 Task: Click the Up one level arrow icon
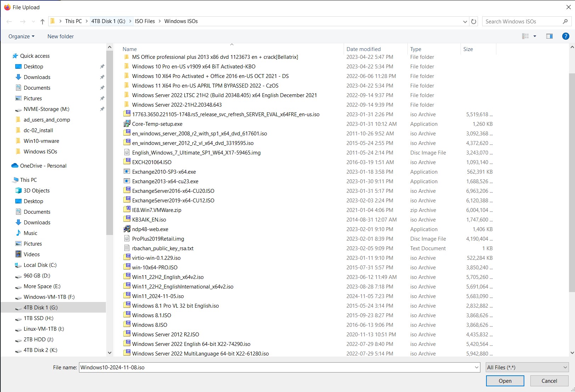point(43,22)
